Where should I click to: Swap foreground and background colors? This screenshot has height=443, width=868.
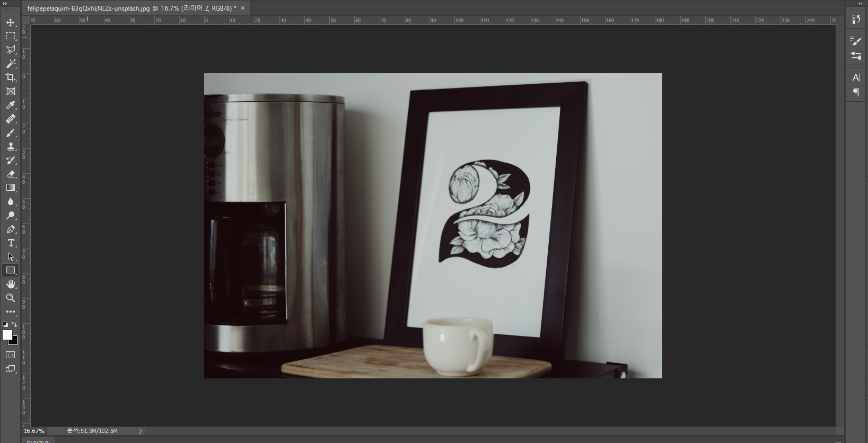[14, 324]
